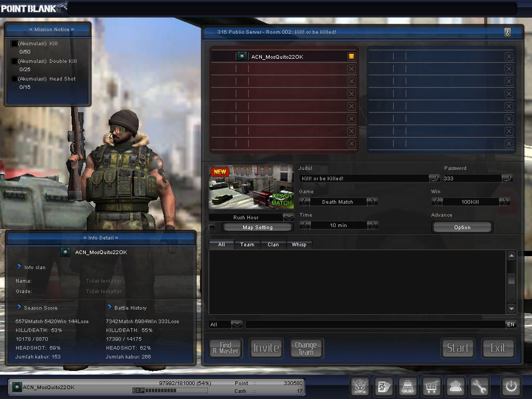Toggle the Kill mission checkbox
532x399 pixels.
(x=14, y=44)
